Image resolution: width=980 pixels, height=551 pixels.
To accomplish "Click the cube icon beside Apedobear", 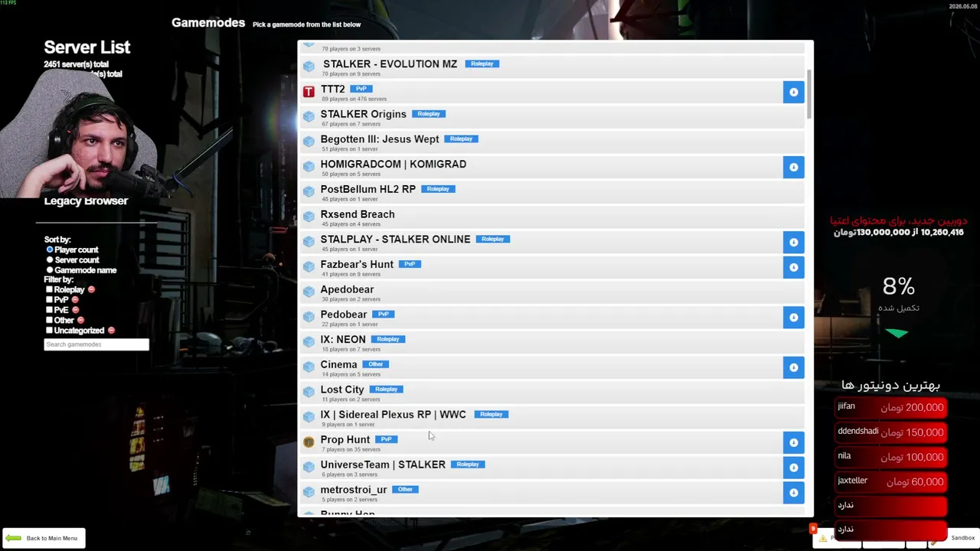I will pos(309,292).
